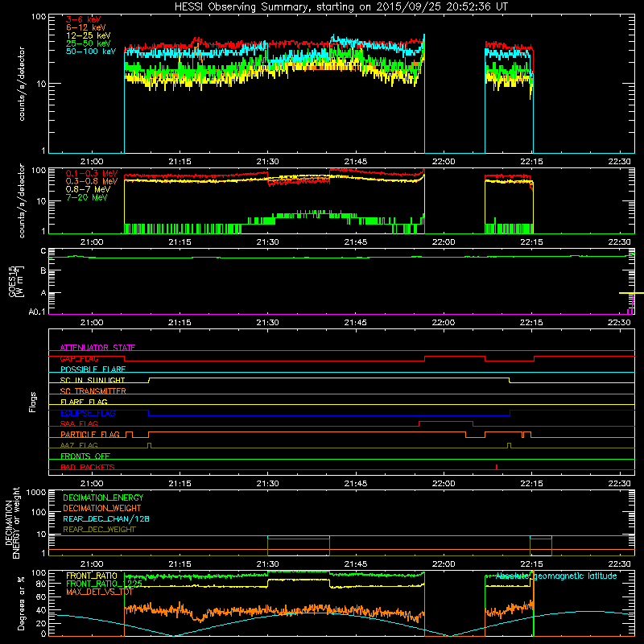Select 22:30 tick label under GOES15 panel

pyautogui.click(x=619, y=323)
